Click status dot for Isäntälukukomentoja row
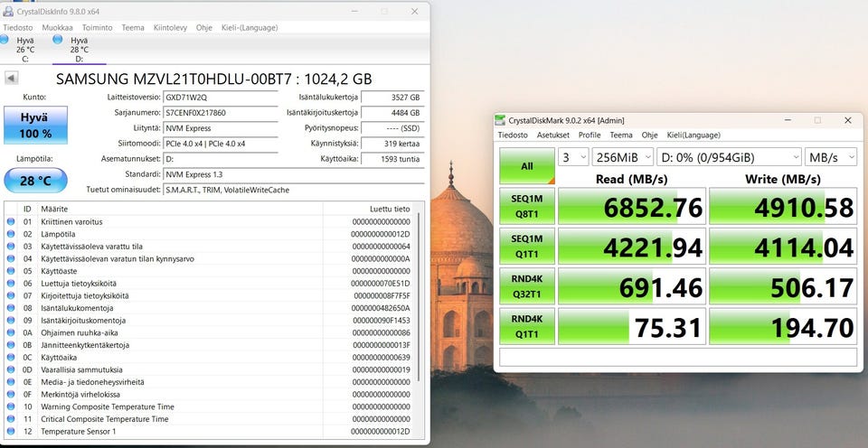 click(x=11, y=308)
